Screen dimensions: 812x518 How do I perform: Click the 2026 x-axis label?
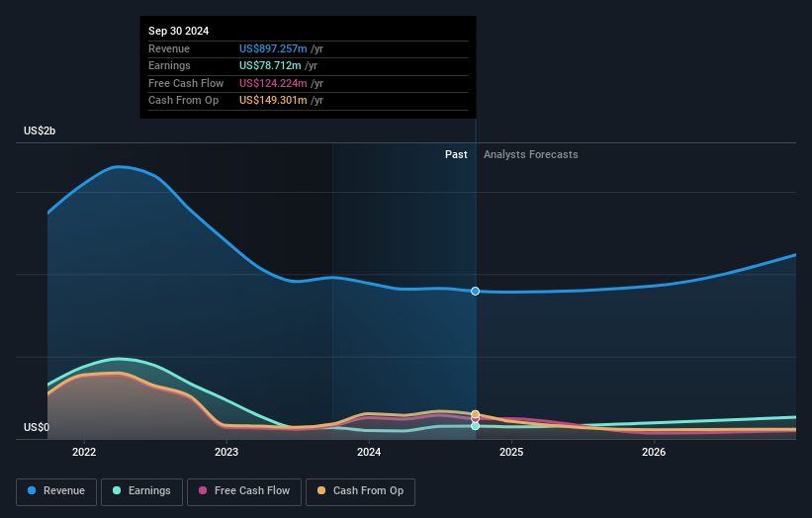[x=654, y=453]
